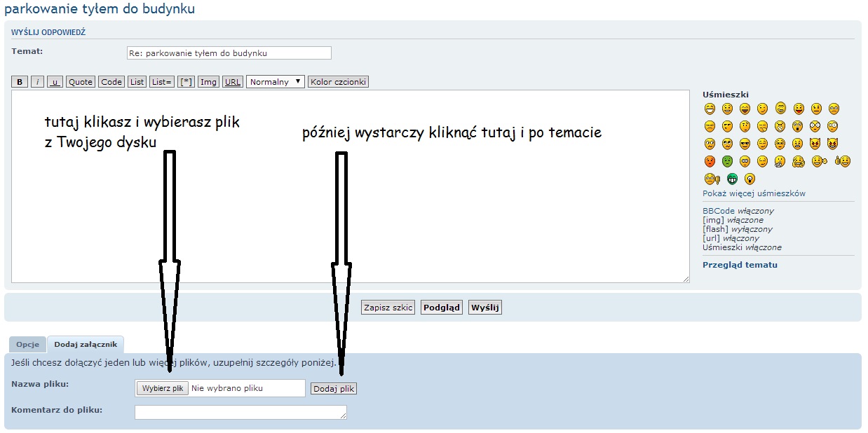Switch to the Opcje tab
Viewport: 868px width, 433px height.
pyautogui.click(x=27, y=345)
